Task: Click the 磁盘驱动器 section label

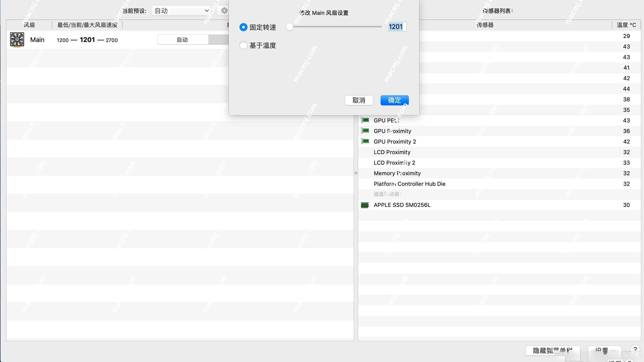Action: [x=388, y=194]
